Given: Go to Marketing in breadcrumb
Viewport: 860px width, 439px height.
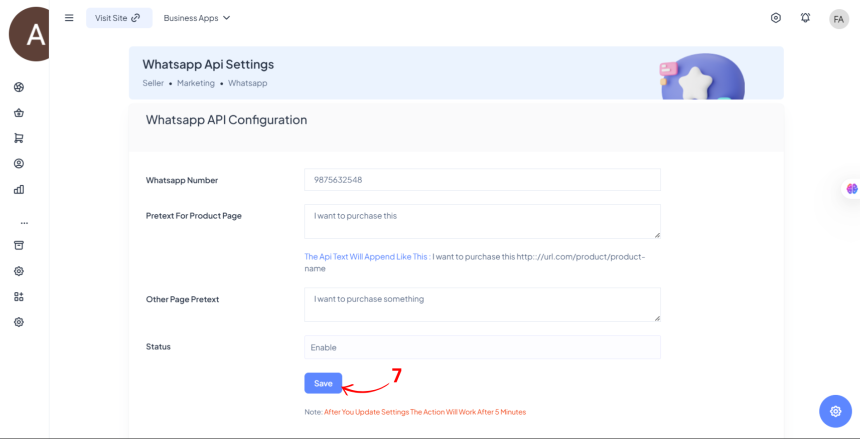Looking at the screenshot, I should point(196,83).
